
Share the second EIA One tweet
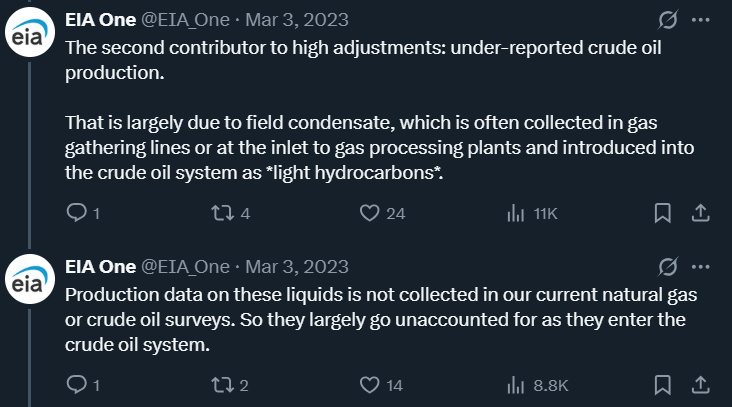click(x=701, y=384)
